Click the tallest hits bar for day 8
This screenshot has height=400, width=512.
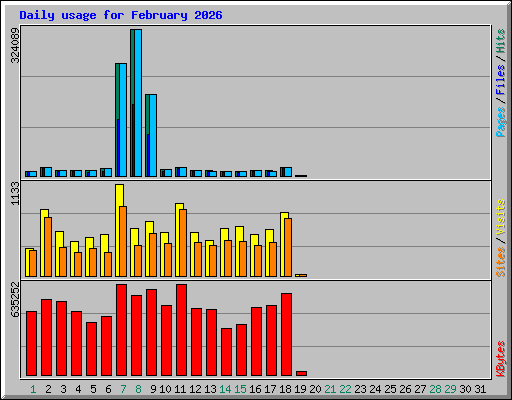(132, 67)
